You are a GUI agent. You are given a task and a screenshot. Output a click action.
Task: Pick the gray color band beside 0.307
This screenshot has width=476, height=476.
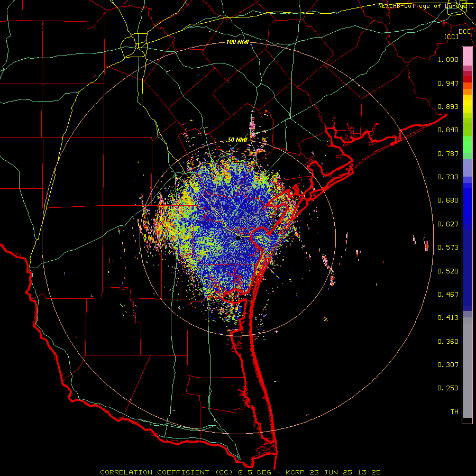click(x=467, y=364)
